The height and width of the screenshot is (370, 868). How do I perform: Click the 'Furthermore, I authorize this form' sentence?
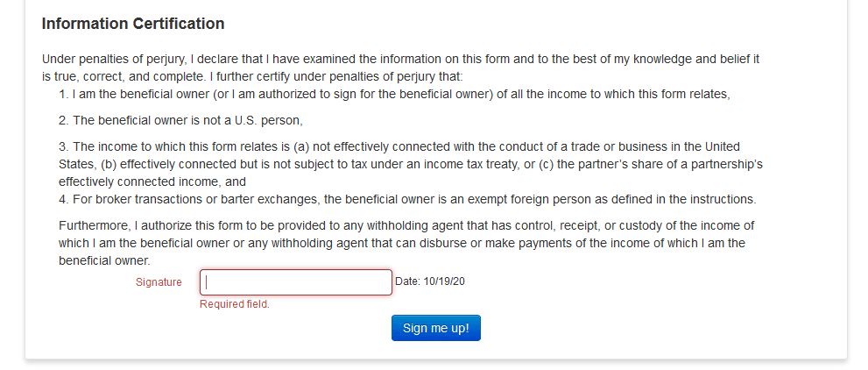pos(406,243)
